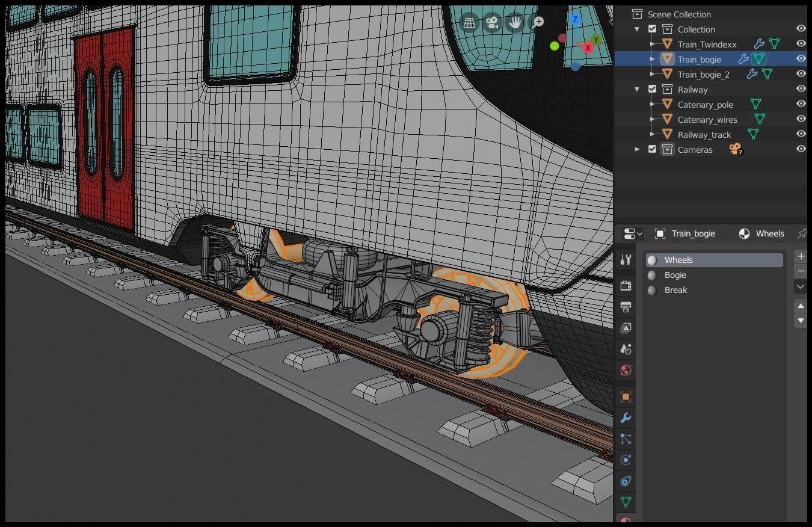Hide the Cameras collection eye icon
The image size is (812, 527).
tap(801, 149)
